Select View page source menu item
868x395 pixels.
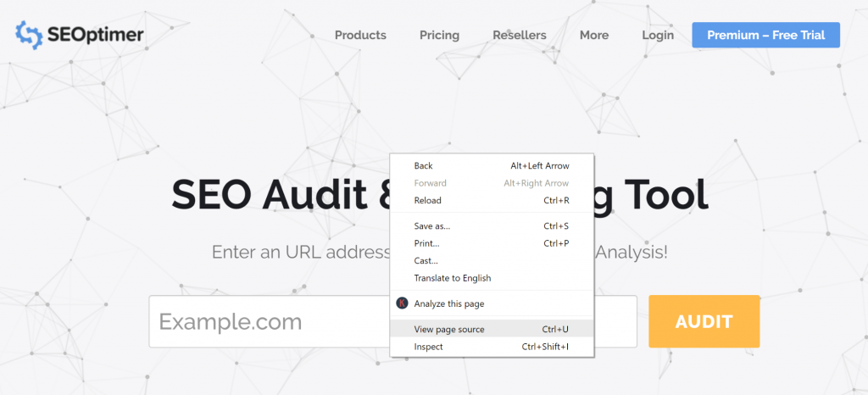(x=449, y=329)
